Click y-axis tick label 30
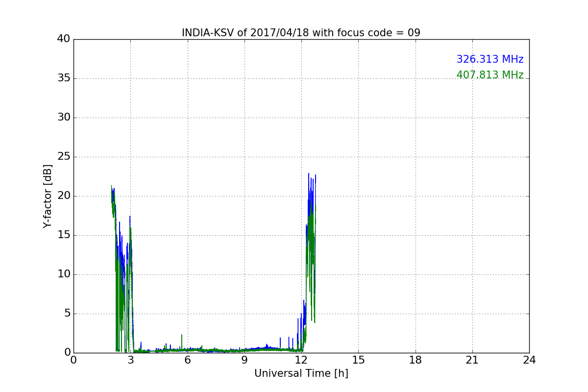Image resolution: width=588 pixels, height=392 pixels. coord(64,118)
